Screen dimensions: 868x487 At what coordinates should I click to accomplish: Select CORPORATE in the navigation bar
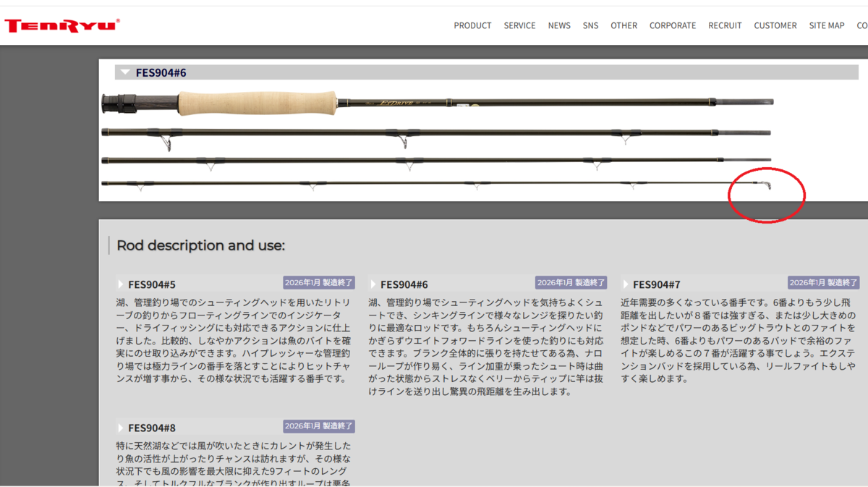coord(673,25)
